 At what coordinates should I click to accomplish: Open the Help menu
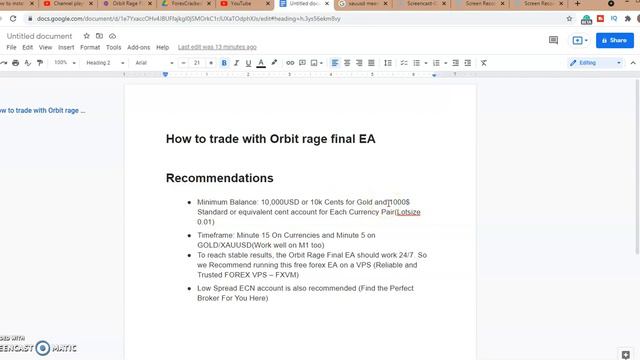click(x=162, y=47)
